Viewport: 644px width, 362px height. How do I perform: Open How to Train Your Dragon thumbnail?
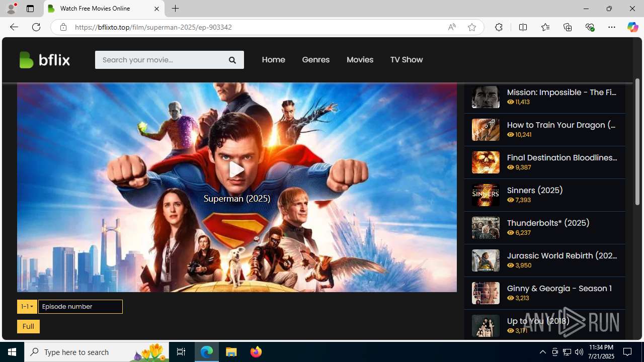[x=486, y=129]
